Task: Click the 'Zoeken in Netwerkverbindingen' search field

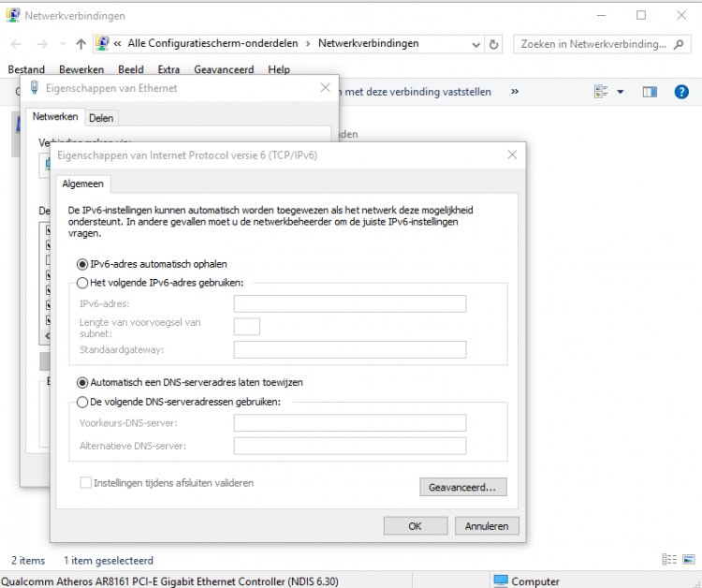Action: pos(597,44)
